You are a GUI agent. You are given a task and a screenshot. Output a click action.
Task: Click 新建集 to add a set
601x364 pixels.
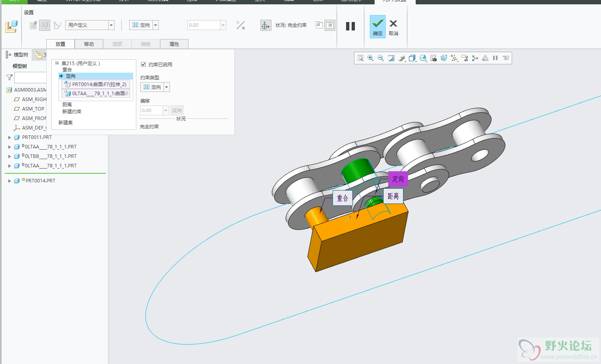66,123
